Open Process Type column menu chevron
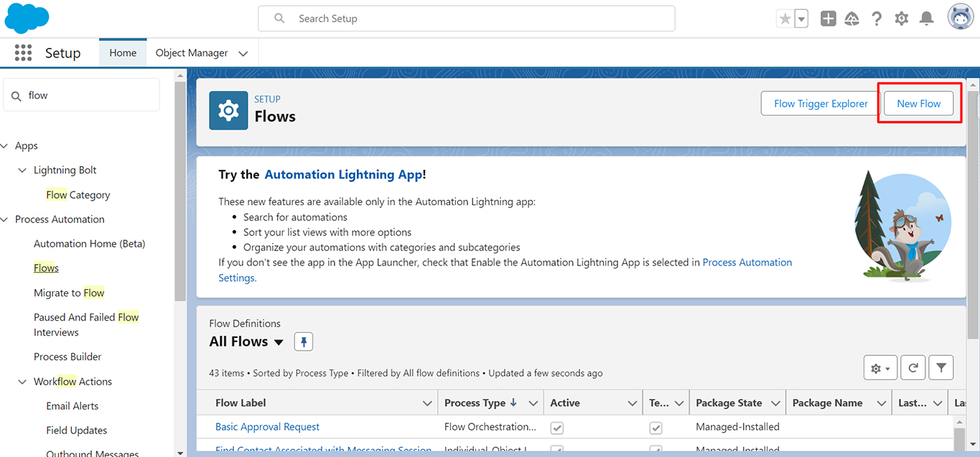 click(533, 403)
